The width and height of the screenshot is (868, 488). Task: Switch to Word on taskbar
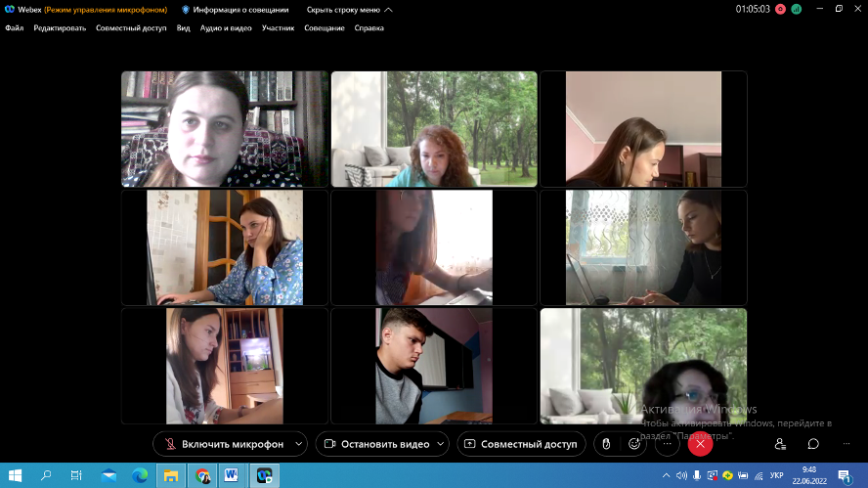click(232, 475)
